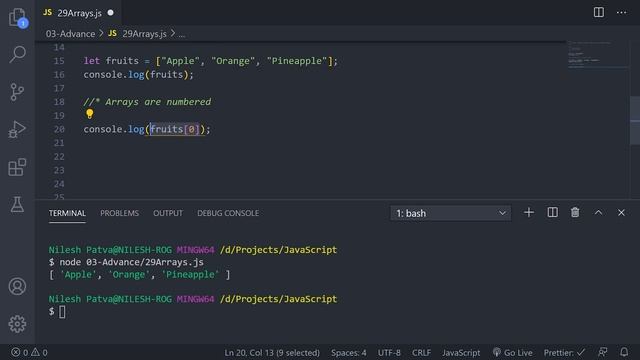Click line number 20 in the gutter
Viewport: 640px width, 360px height.
tap(59, 129)
